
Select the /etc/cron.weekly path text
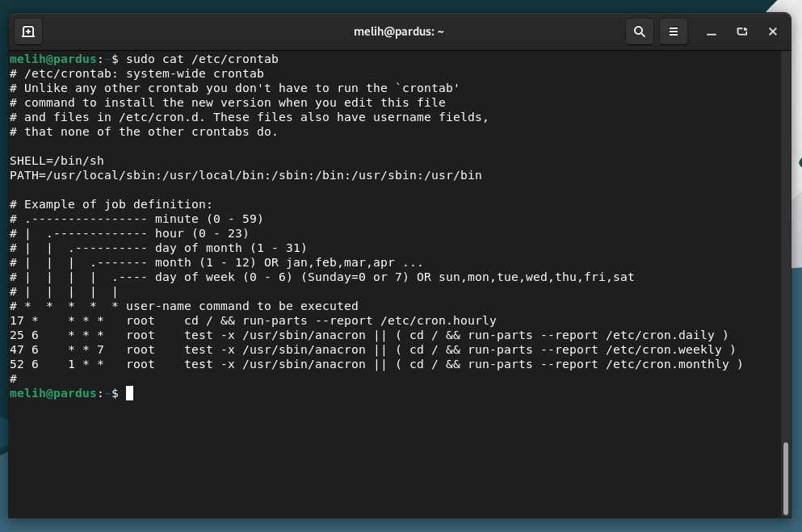click(x=663, y=350)
